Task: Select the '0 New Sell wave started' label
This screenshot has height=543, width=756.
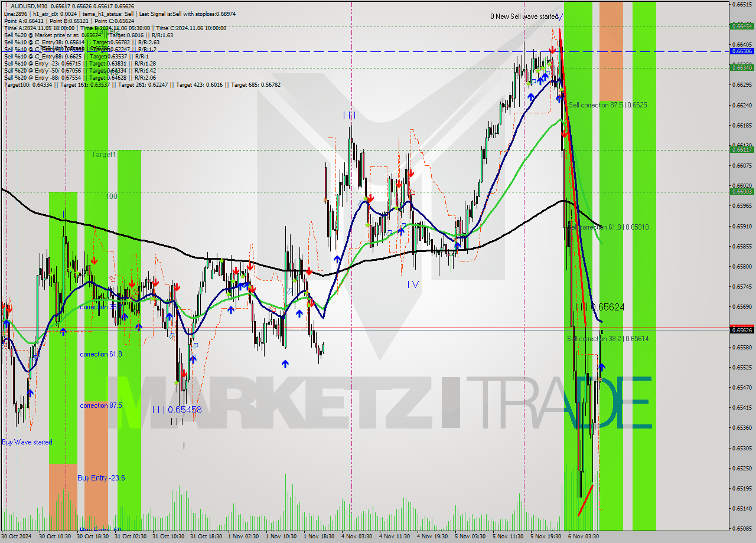Action: 524,17
